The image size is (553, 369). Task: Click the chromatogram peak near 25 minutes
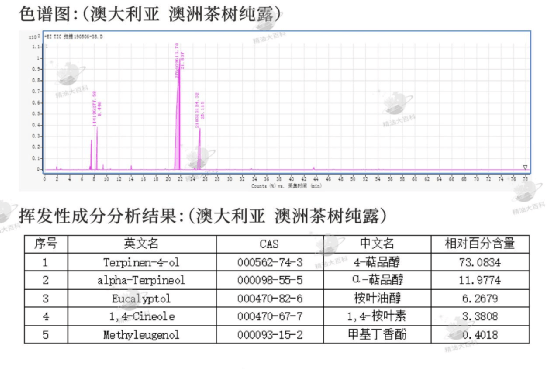coord(200,149)
